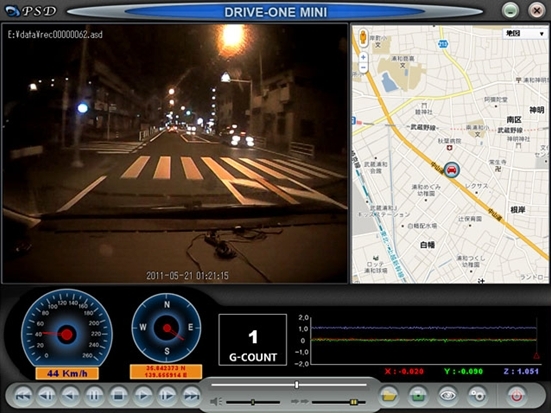Zoom out on the map
This screenshot has height=413, width=551.
coord(363,67)
